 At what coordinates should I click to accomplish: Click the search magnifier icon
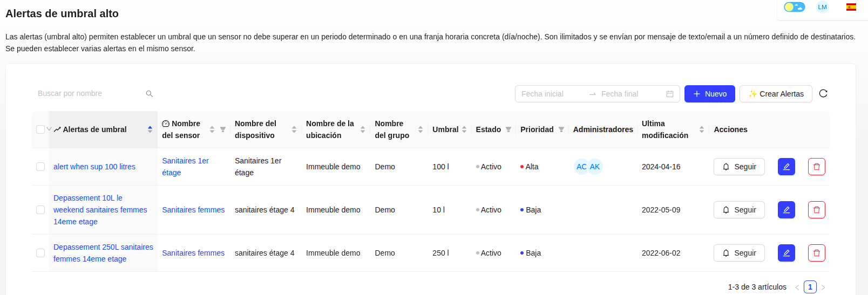tap(150, 94)
